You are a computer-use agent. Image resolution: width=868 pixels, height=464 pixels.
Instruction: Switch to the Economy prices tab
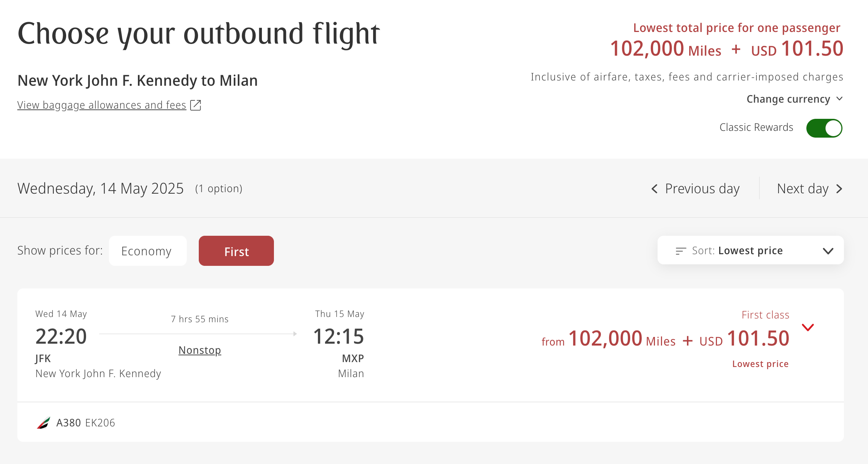click(x=147, y=250)
